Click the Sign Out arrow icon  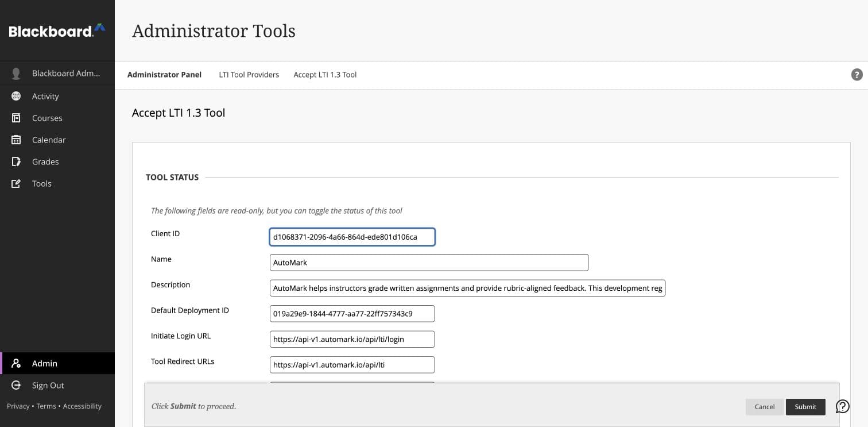tap(16, 385)
